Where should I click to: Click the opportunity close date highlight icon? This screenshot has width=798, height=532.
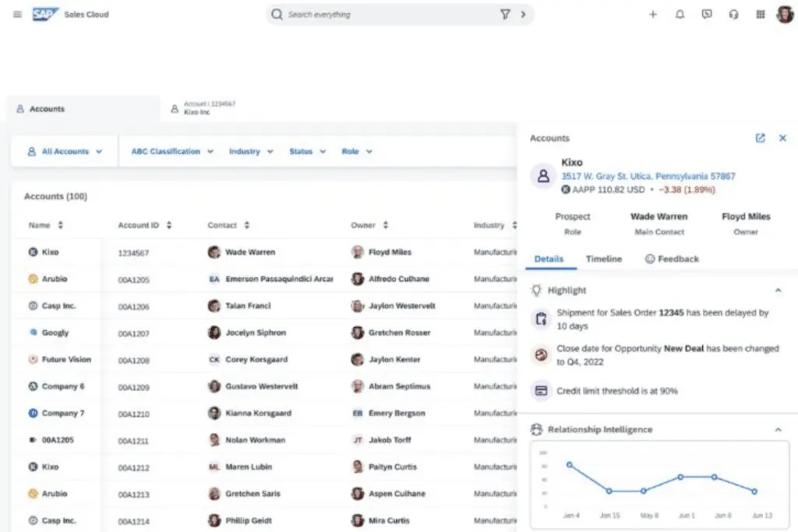tap(541, 354)
